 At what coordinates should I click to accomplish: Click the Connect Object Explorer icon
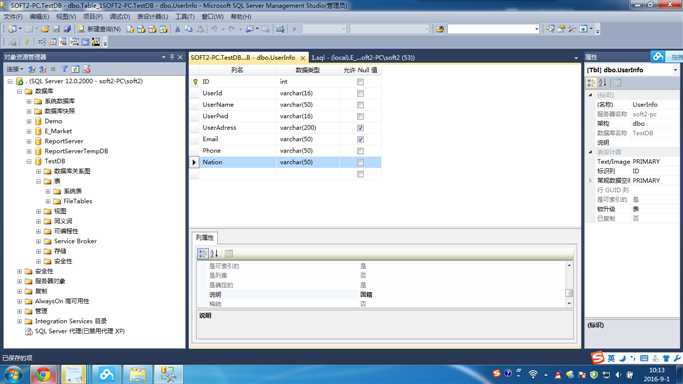pos(32,69)
